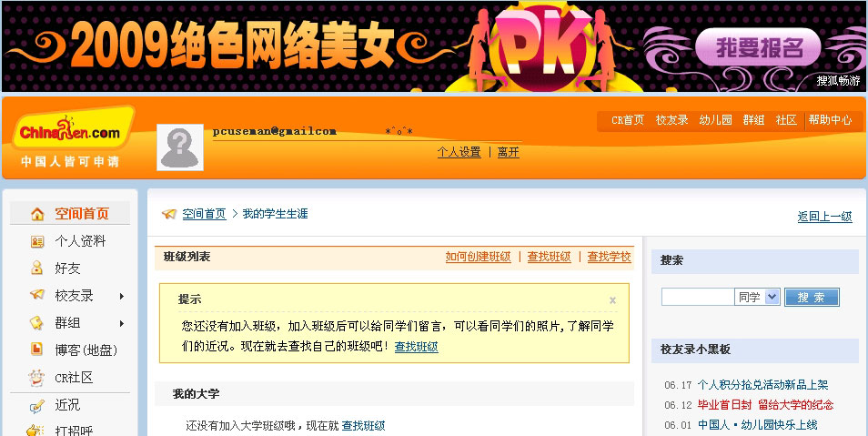
Task: Open 博客(地盘) in the sidebar
Action: point(86,350)
